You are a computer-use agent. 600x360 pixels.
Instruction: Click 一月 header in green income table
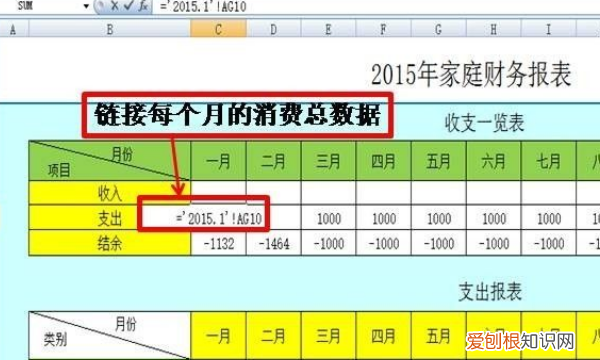coord(218,161)
